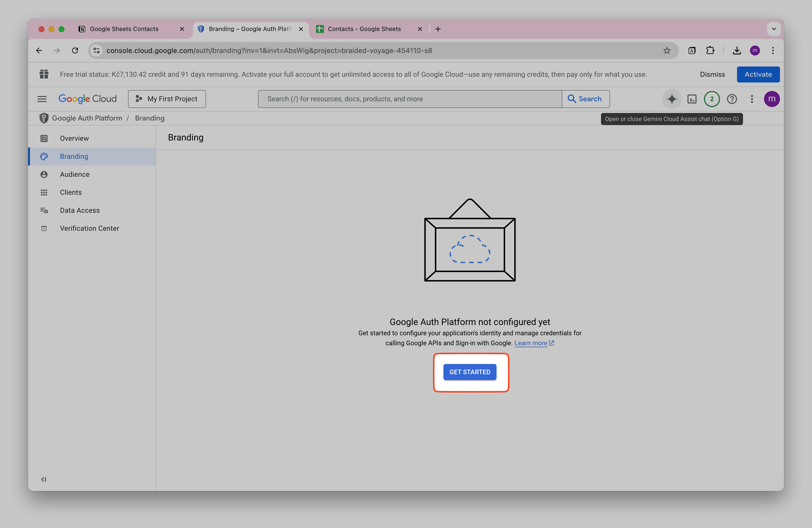Dismiss the free trial banner
Image resolution: width=812 pixels, height=528 pixels.
coord(712,74)
